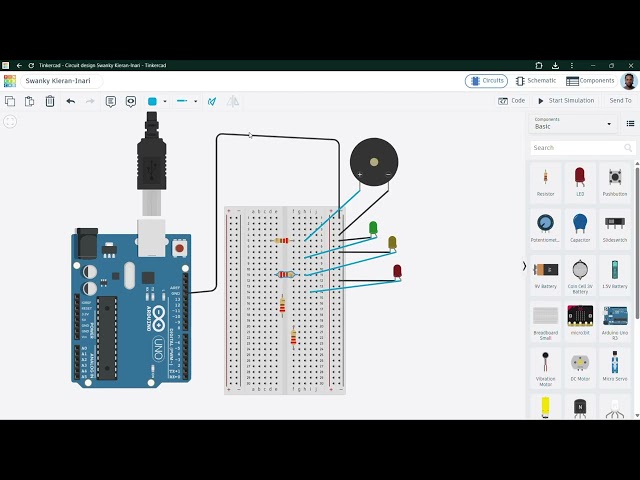640x480 pixels.
Task: Select the Resistor component
Action: (x=546, y=182)
